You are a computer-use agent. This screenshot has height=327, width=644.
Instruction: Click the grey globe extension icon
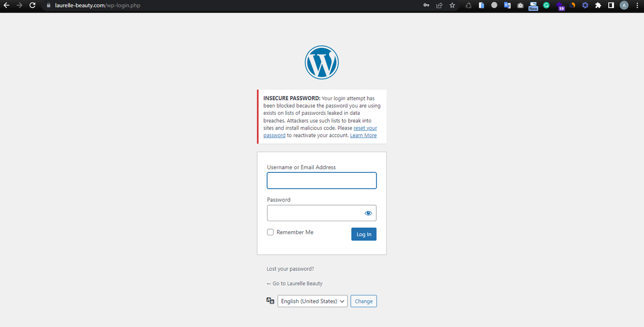tap(495, 6)
